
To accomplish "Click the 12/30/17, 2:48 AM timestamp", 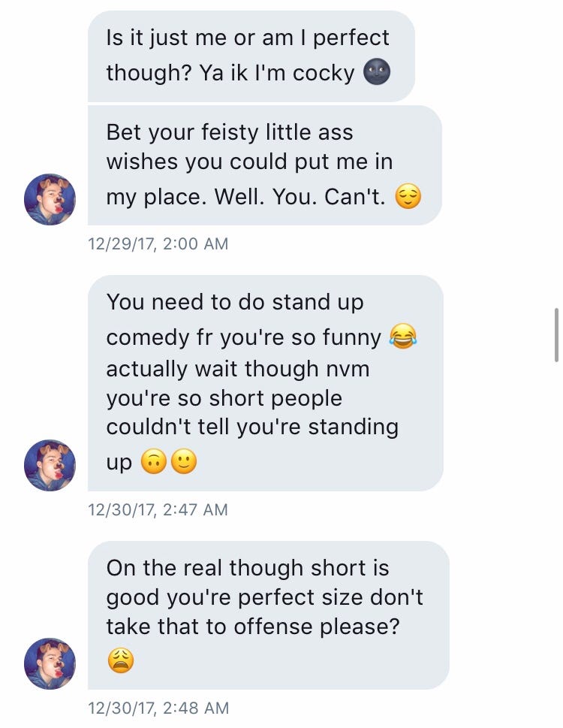I will click(x=158, y=708).
